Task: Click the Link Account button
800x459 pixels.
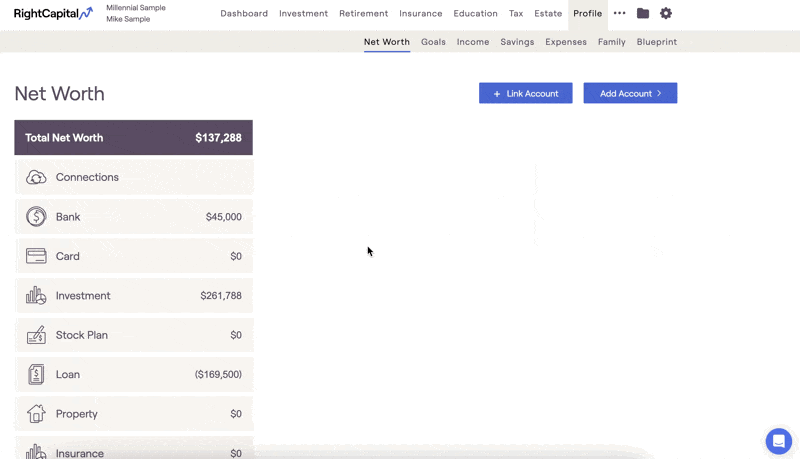Action: point(526,93)
